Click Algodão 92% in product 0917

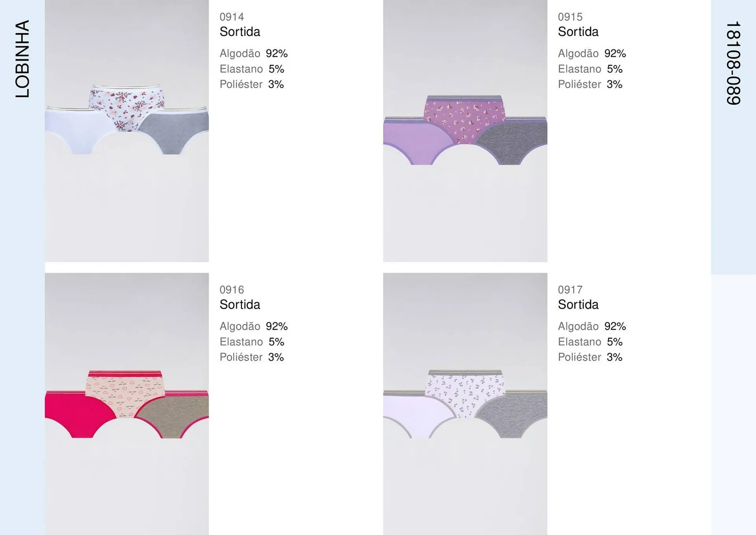tap(592, 327)
